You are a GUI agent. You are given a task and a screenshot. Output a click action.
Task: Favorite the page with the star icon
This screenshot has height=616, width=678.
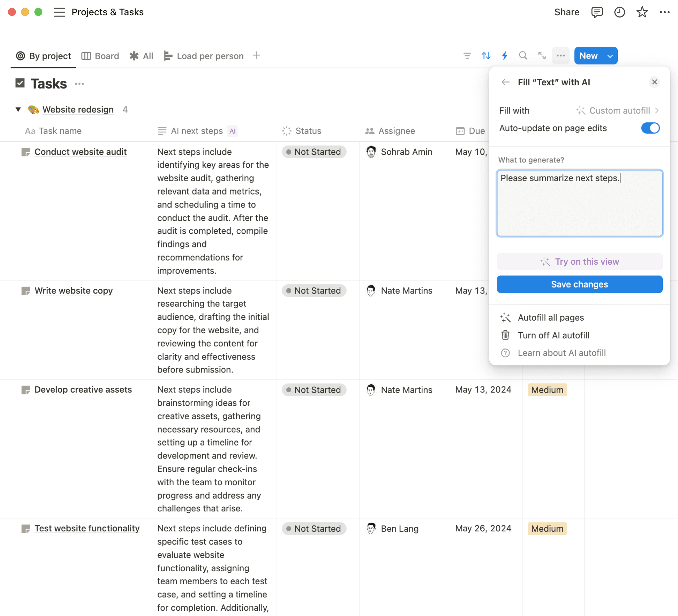[642, 13]
